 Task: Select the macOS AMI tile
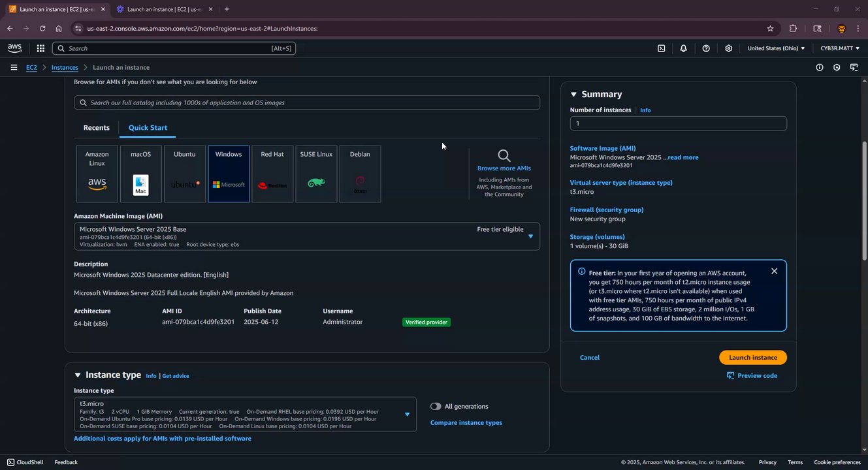coord(141,174)
